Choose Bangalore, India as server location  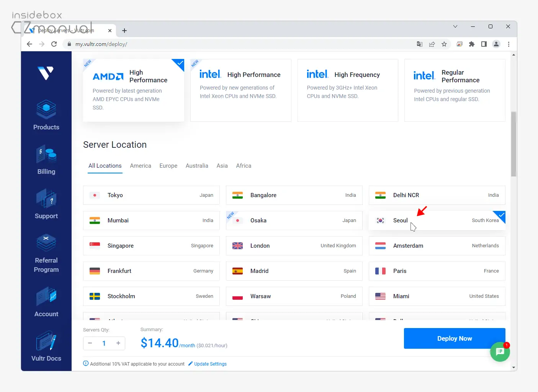[x=294, y=195]
